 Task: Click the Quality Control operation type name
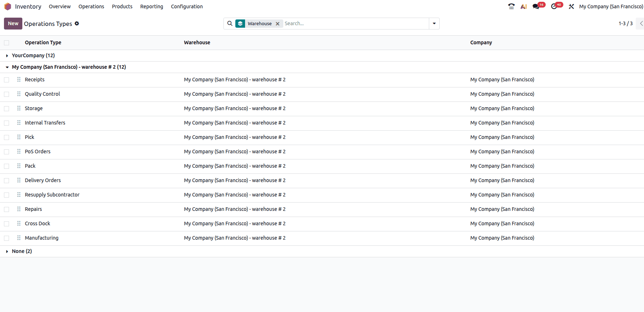[43, 94]
